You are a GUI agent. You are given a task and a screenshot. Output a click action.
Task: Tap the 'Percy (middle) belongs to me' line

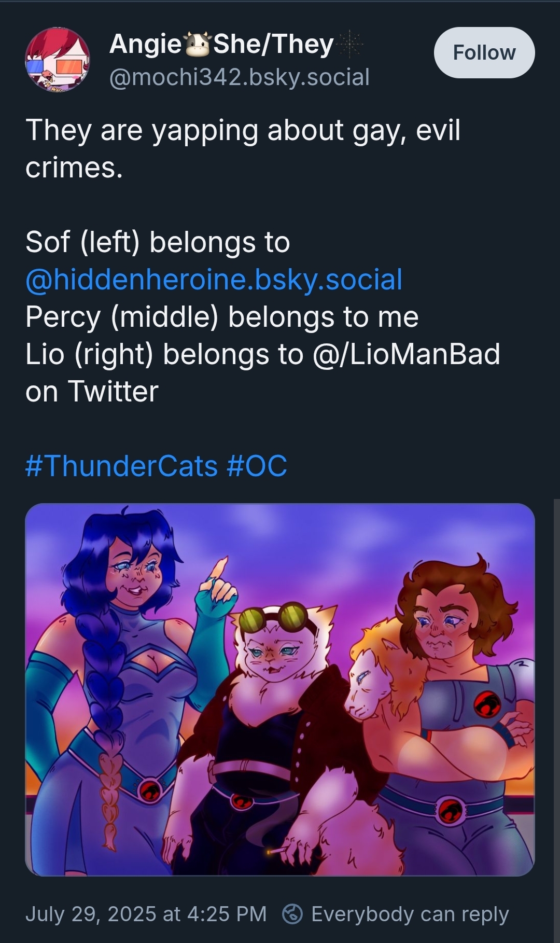click(x=222, y=317)
